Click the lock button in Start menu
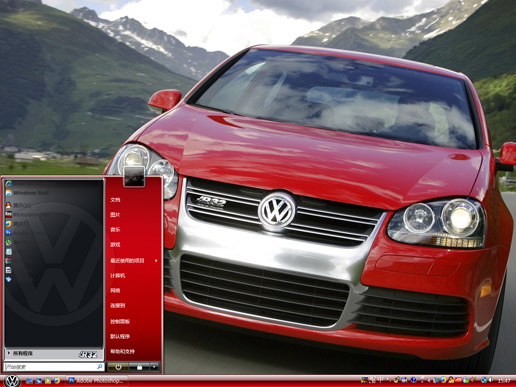 click(x=139, y=367)
